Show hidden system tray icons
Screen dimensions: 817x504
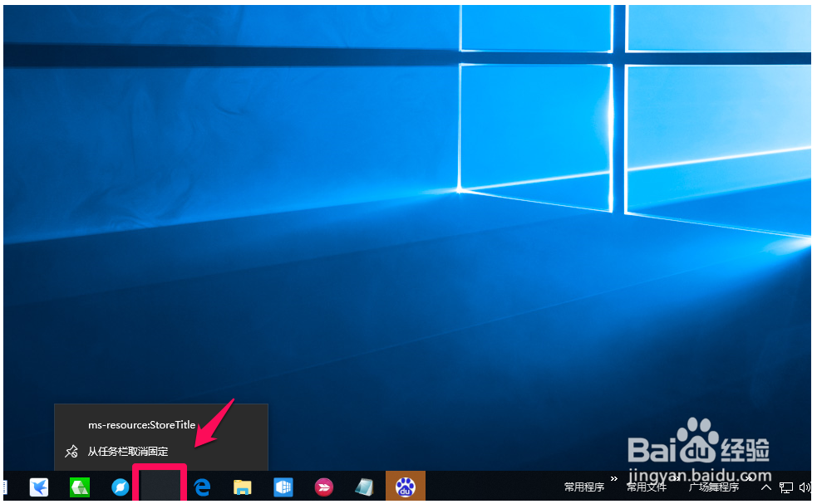pos(766,487)
